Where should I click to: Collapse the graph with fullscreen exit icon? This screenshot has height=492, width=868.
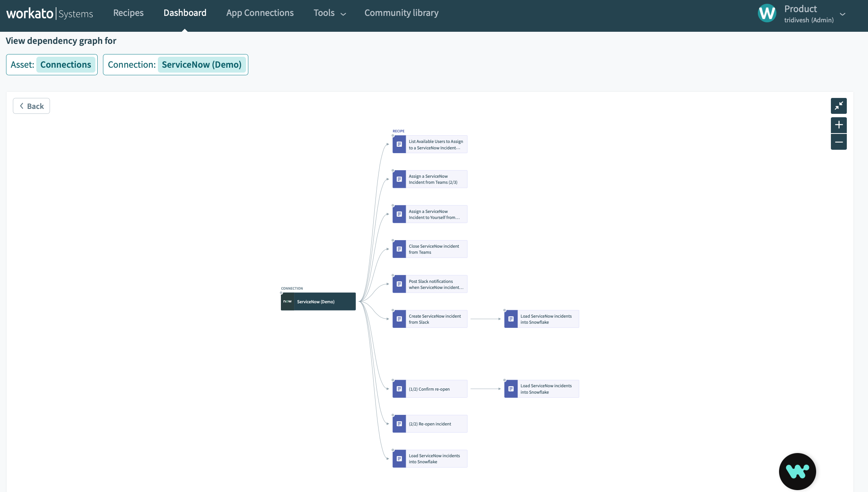tap(838, 106)
